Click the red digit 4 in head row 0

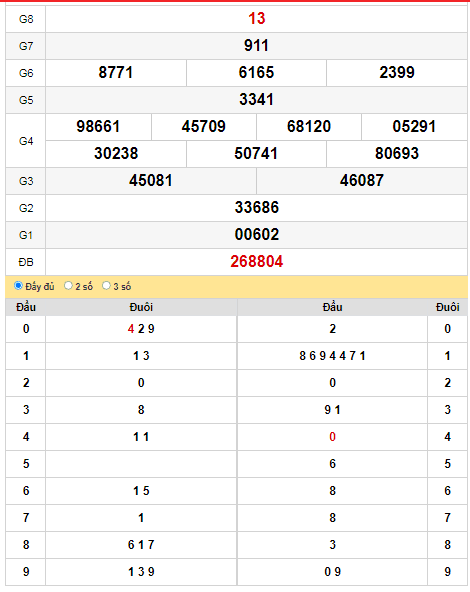pyautogui.click(x=131, y=329)
